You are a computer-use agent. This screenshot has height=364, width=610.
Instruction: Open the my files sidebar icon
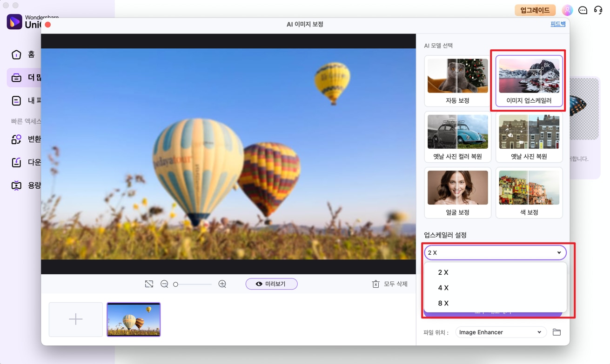pyautogui.click(x=16, y=100)
